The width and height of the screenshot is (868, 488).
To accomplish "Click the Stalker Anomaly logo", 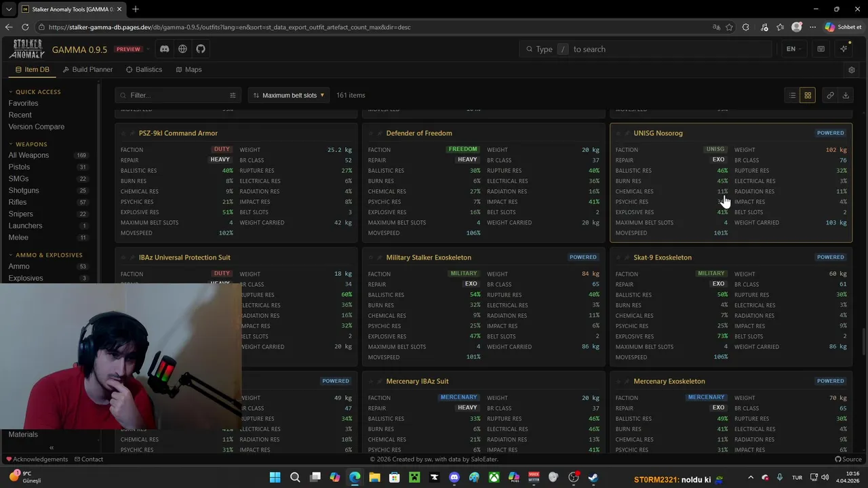I will 26,49.
